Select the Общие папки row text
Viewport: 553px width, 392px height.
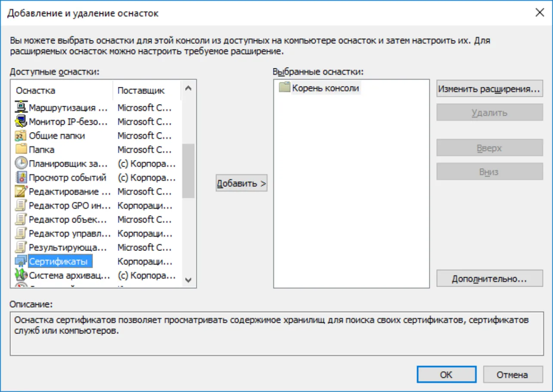click(x=57, y=136)
